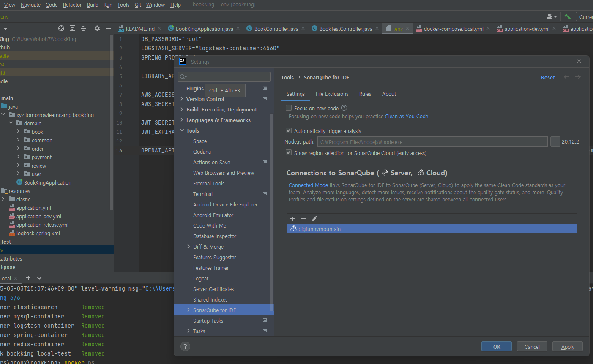This screenshot has width=593, height=364.
Task: Expand the book package folder
Action: (x=18, y=132)
